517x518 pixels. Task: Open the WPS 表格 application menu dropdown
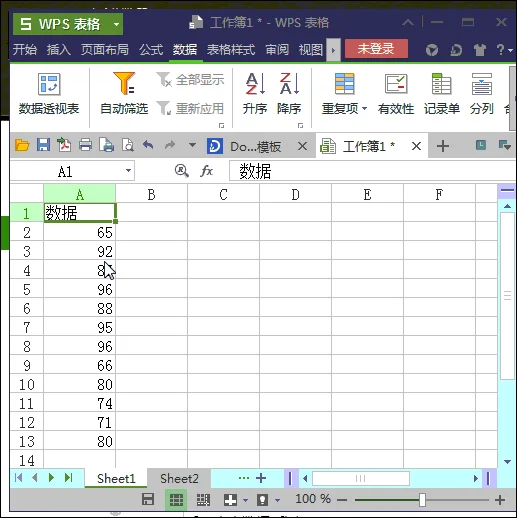(x=116, y=24)
